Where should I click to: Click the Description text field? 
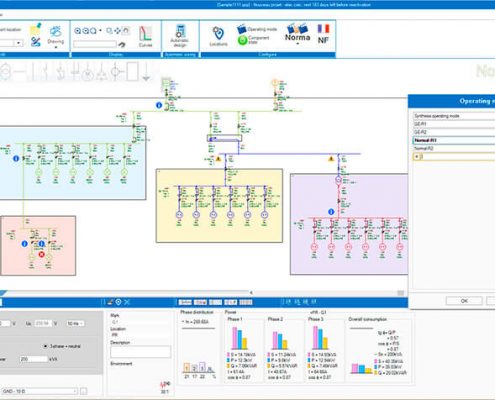click(x=140, y=352)
